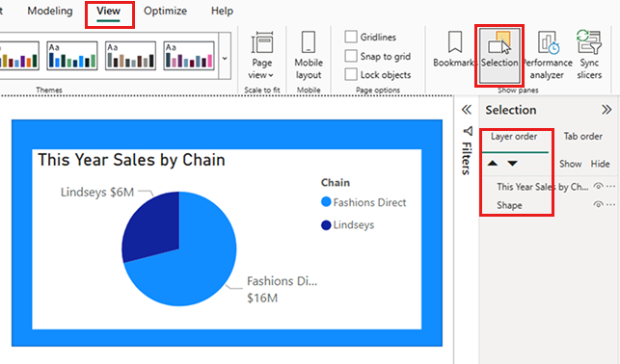Image resolution: width=620 pixels, height=364 pixels.
Task: Open more options for the Shape layer
Action: [x=611, y=204]
